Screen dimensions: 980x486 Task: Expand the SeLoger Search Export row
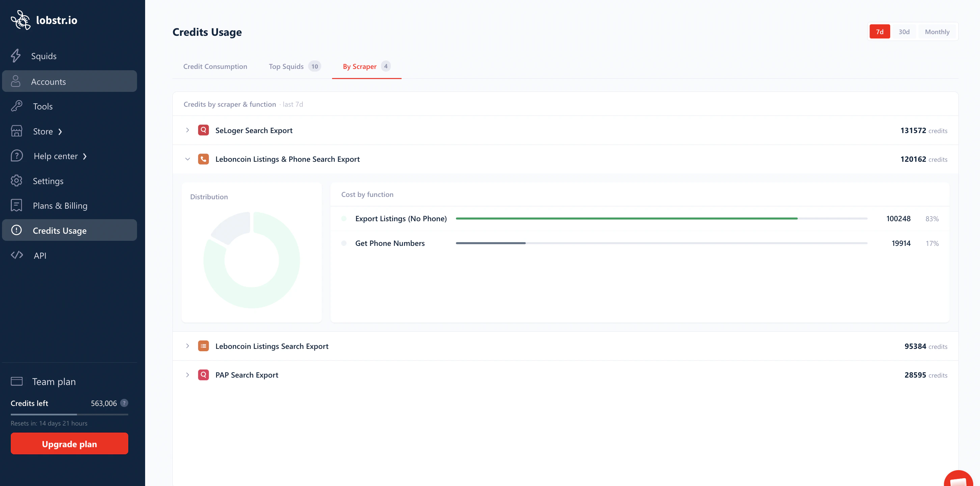click(x=188, y=130)
